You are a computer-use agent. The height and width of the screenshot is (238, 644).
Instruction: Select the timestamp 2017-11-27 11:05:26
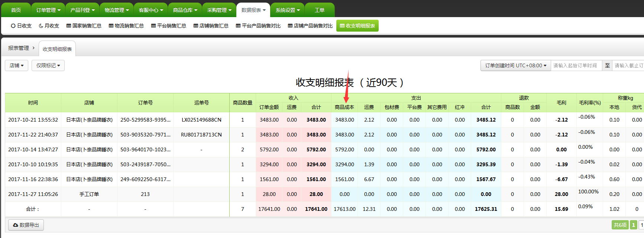pyautogui.click(x=33, y=194)
